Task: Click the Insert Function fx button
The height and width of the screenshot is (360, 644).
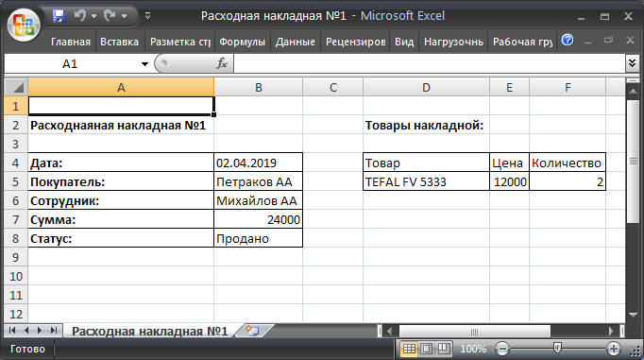Action: (222, 63)
